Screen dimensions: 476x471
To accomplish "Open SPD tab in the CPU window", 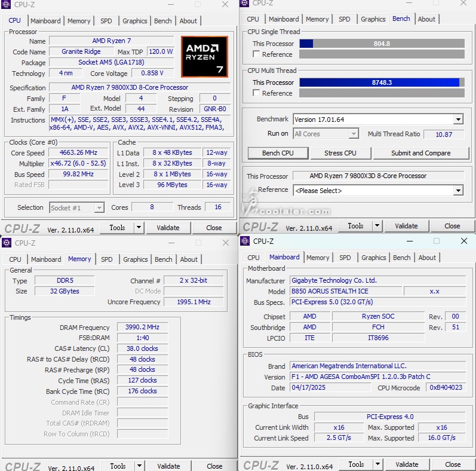I will coord(106,21).
